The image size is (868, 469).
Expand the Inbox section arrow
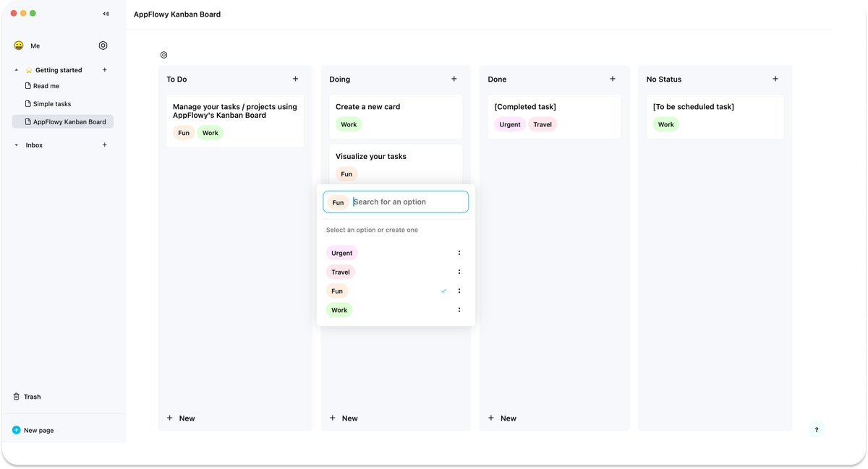pos(17,145)
